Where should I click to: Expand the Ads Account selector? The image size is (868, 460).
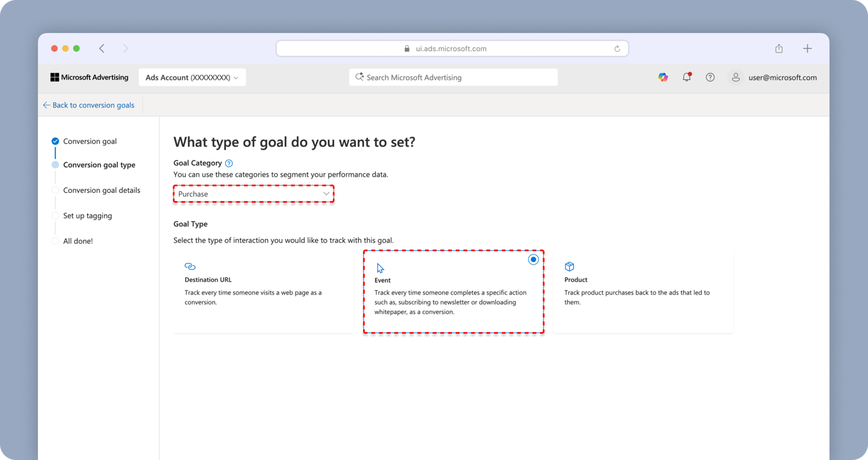click(x=192, y=77)
